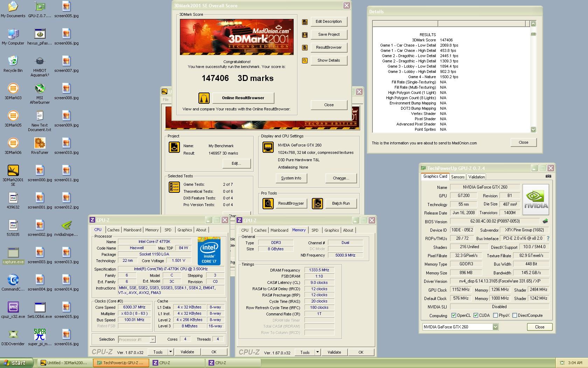Open the GPU selection dropdown in GPU-Z
588x368 pixels.
click(x=495, y=327)
